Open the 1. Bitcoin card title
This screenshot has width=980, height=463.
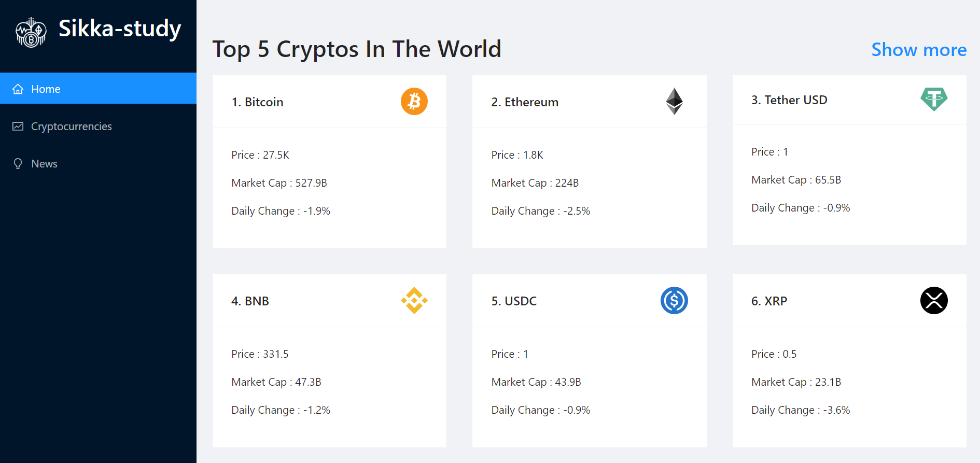click(257, 102)
